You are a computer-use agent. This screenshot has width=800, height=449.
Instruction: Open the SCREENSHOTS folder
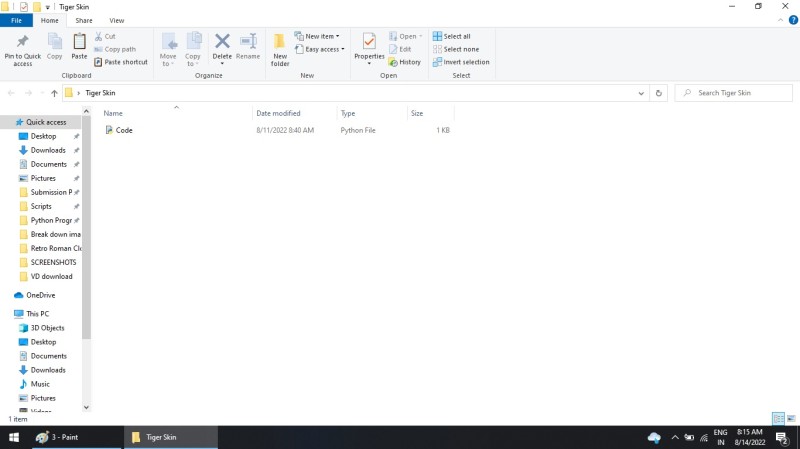click(53, 262)
